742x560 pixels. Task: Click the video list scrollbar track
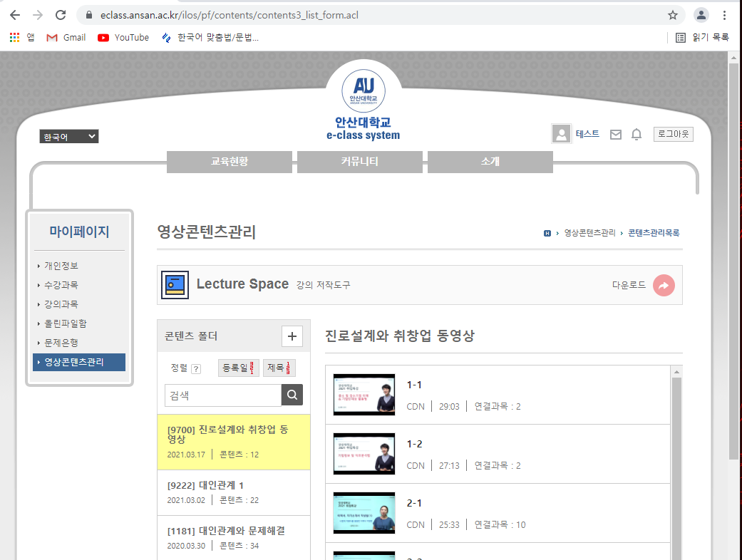[676, 468]
